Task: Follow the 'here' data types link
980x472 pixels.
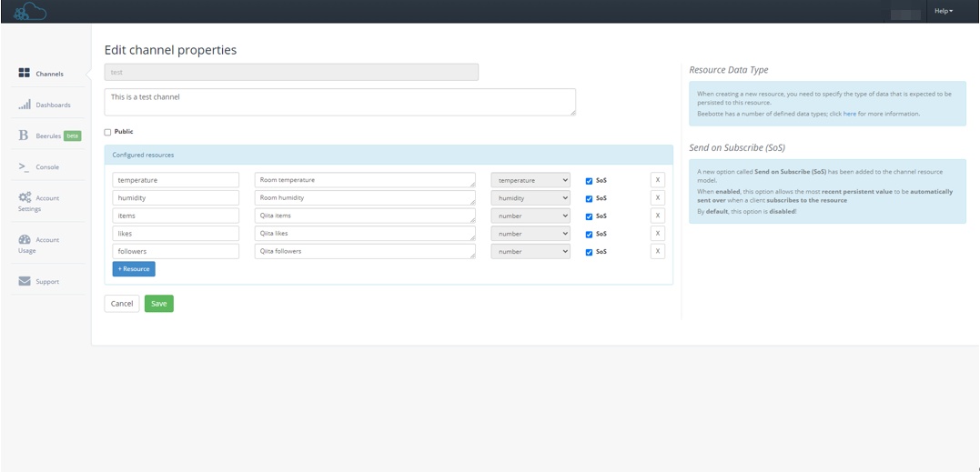Action: [849, 114]
